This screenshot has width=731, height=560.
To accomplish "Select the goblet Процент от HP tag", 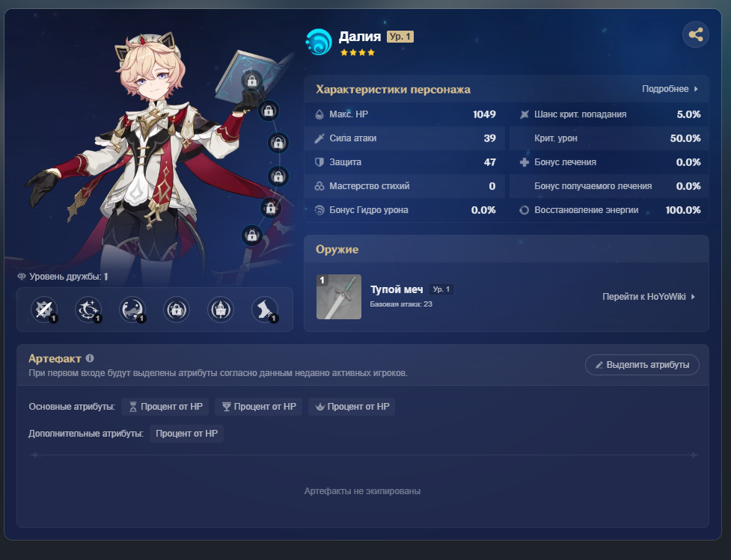I will click(x=258, y=407).
